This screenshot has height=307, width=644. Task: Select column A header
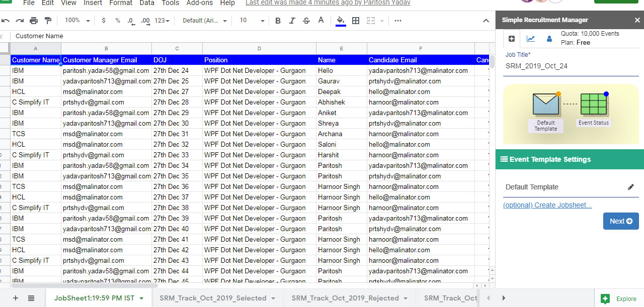pyautogui.click(x=35, y=48)
